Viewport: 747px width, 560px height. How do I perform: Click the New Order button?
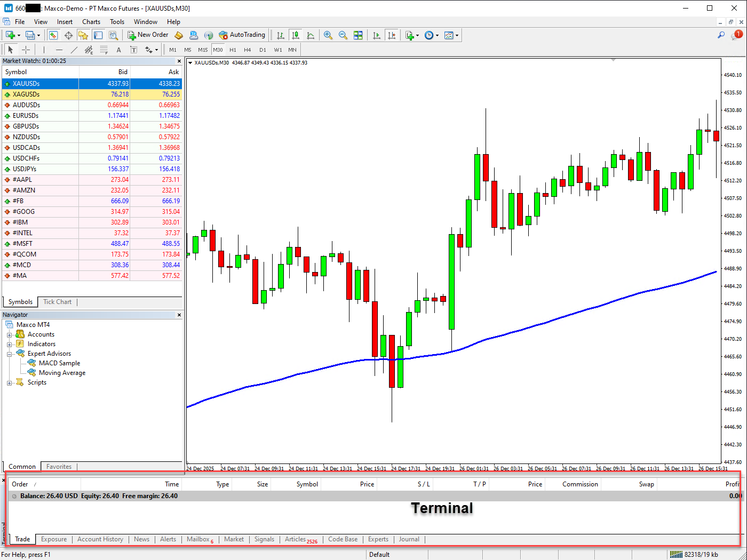tap(148, 35)
